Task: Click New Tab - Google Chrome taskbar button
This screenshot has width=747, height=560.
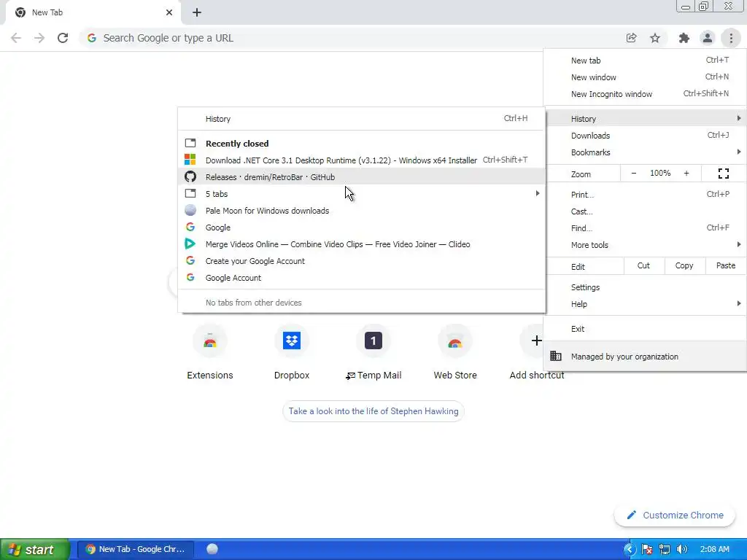Action: [136, 550]
